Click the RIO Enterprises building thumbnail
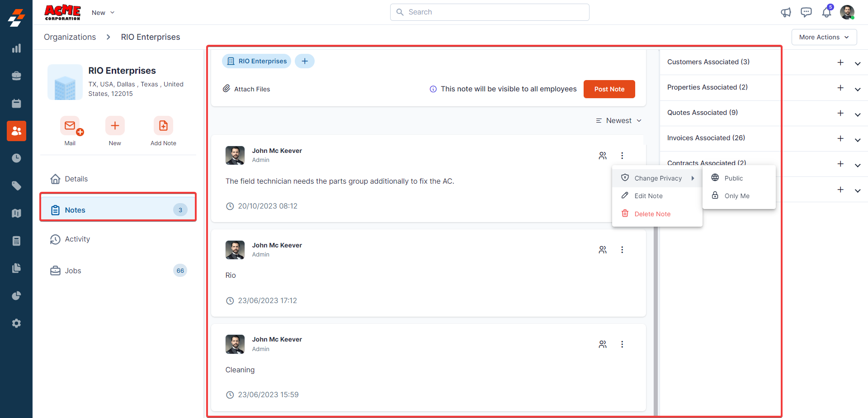Image resolution: width=868 pixels, height=418 pixels. (x=65, y=82)
